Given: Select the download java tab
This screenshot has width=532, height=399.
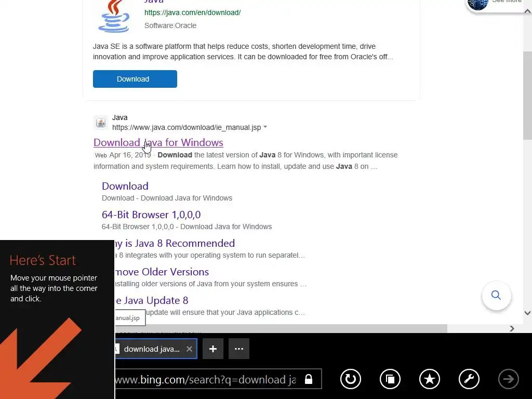Looking at the screenshot, I should pyautogui.click(x=156, y=349).
